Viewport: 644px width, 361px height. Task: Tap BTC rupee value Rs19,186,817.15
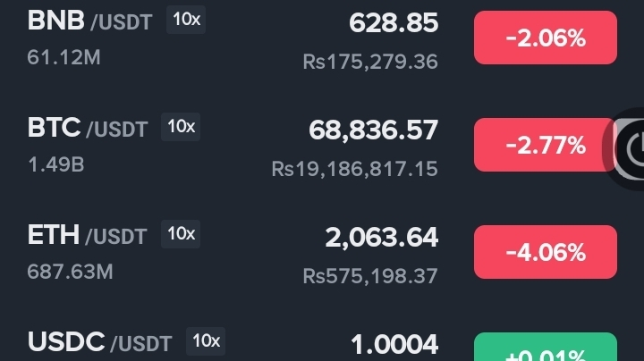pos(355,169)
